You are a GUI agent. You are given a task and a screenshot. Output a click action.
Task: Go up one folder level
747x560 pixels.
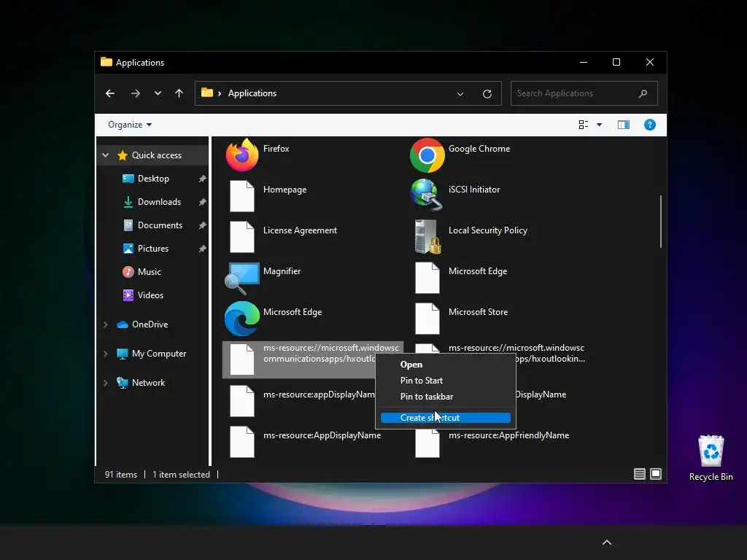point(179,93)
